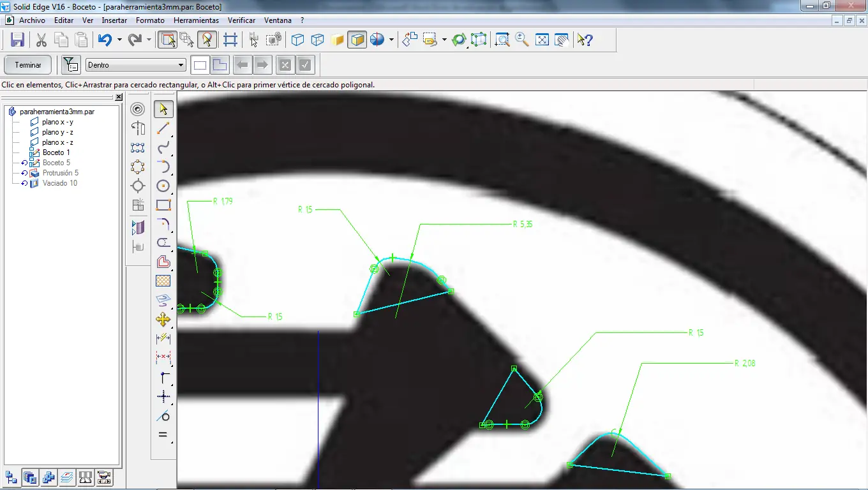Viewport: 868px width, 490px height.
Task: Open the Undo history dropdown arrow
Action: [x=119, y=40]
